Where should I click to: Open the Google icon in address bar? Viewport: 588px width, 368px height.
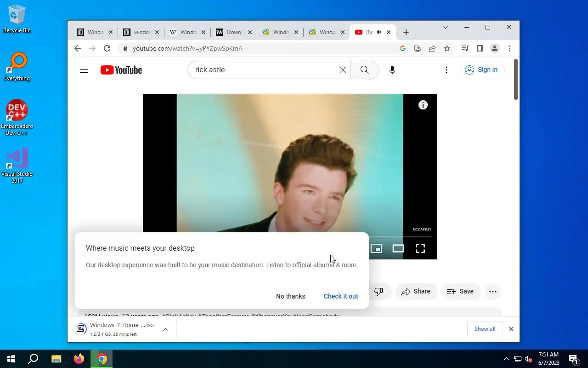[x=403, y=48]
